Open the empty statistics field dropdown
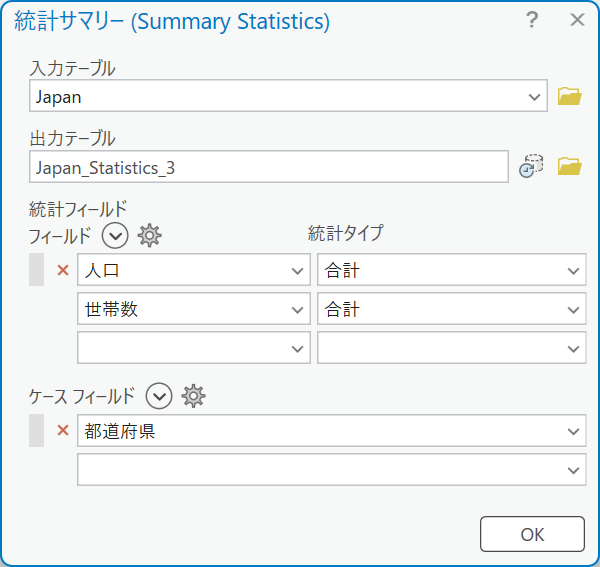Screen dimensions: 600x567 click(194, 348)
